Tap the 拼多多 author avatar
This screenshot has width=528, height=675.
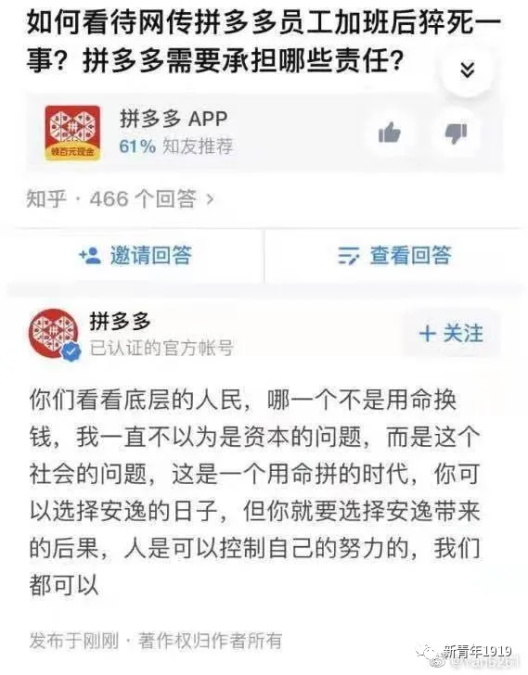54,334
